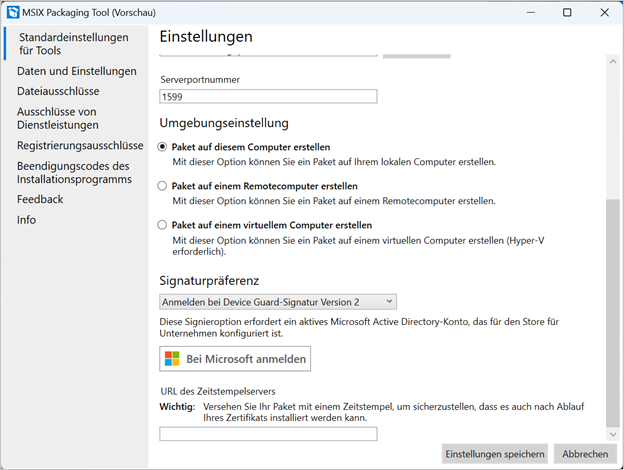Click the scrollbar up arrow
Viewport: 624px width, 470px height.
(x=613, y=61)
